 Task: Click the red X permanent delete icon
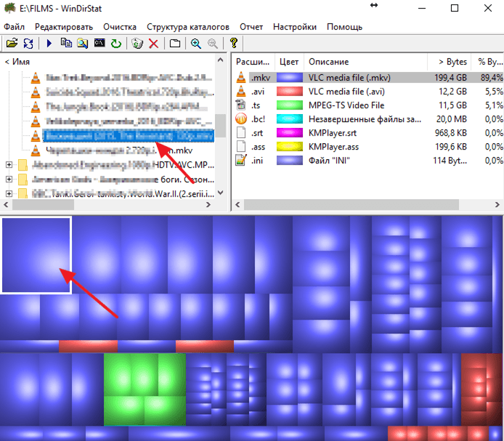tap(153, 44)
